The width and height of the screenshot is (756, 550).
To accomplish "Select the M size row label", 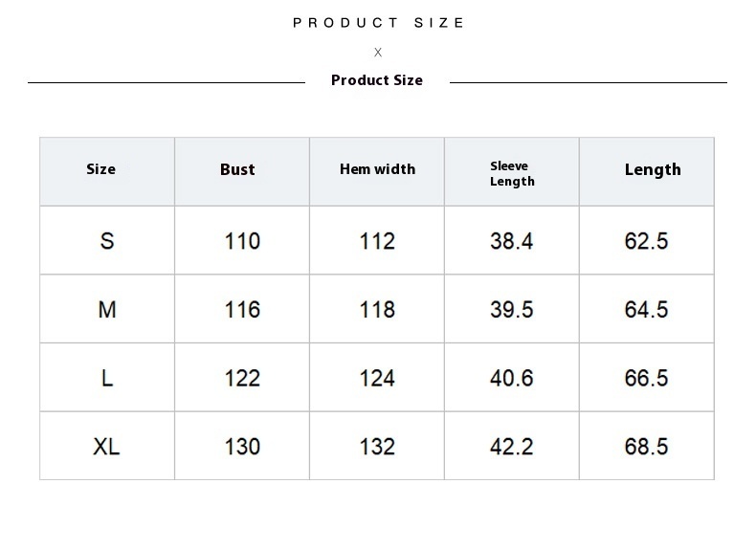I will pyautogui.click(x=106, y=309).
